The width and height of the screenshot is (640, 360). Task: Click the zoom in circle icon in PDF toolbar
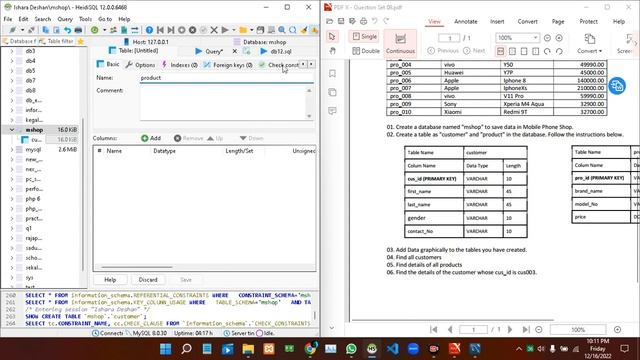(559, 38)
